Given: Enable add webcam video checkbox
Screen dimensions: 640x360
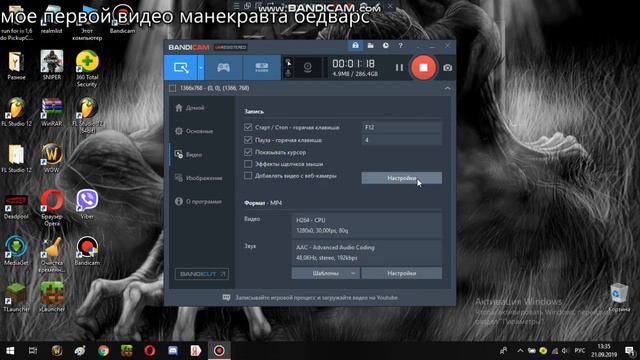Looking at the screenshot, I should pos(248,176).
